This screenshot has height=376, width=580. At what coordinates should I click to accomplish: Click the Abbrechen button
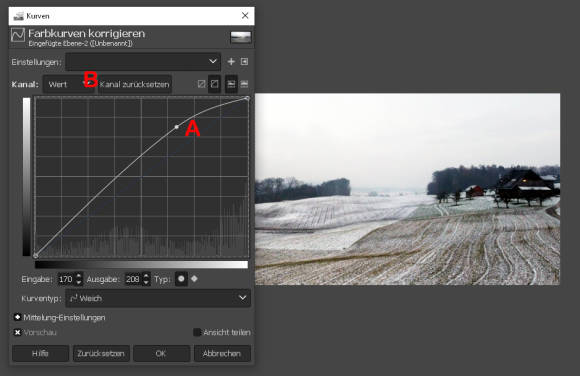[x=222, y=353]
